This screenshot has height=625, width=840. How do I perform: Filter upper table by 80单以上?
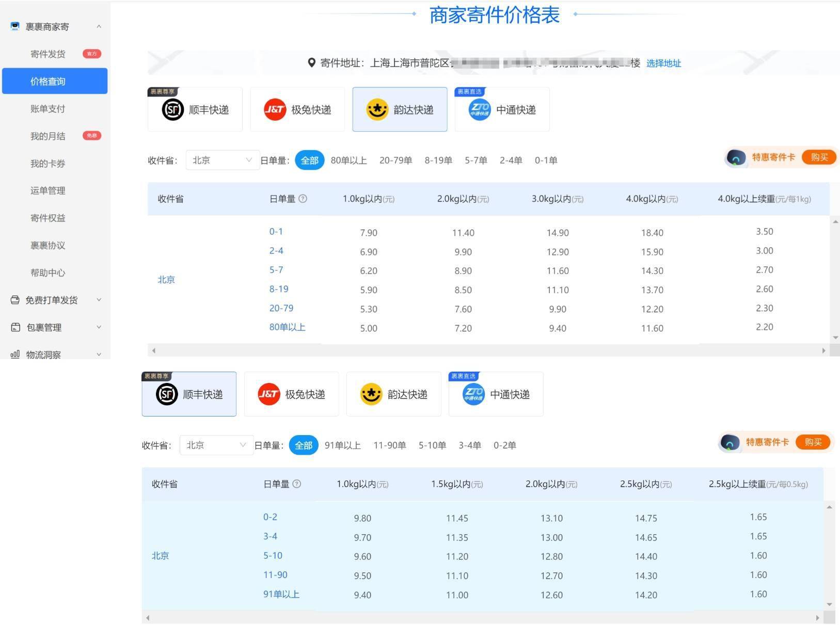click(348, 161)
